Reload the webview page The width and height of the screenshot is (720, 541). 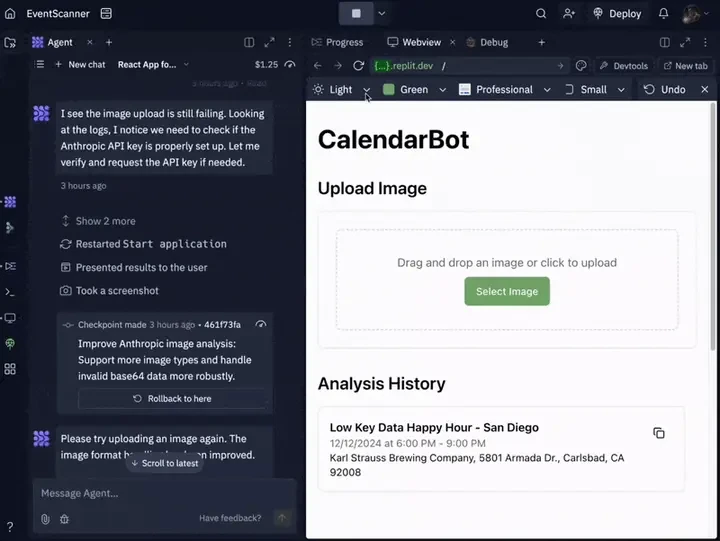(359, 66)
